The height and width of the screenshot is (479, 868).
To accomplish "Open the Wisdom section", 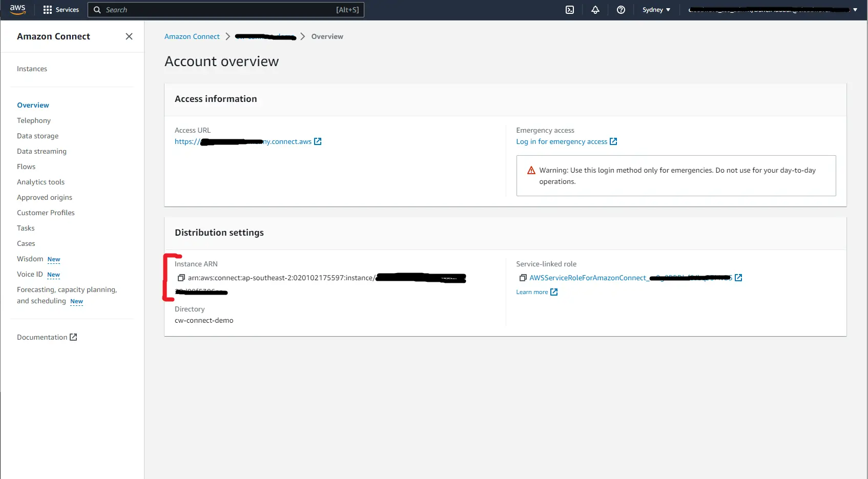I will point(30,259).
